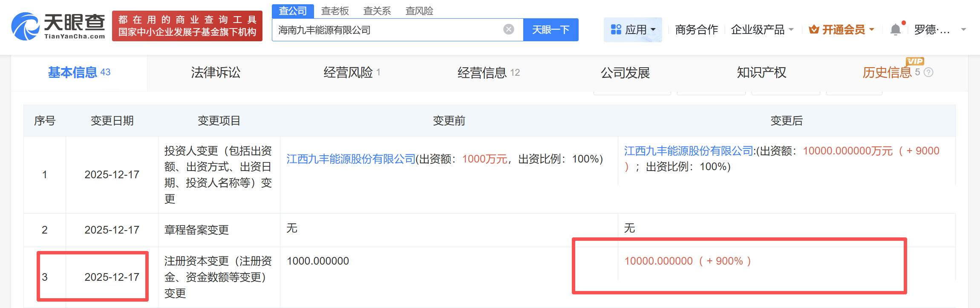The height and width of the screenshot is (308, 980).
Task: Select the 10000.000000（+900%）value
Action: point(688,261)
